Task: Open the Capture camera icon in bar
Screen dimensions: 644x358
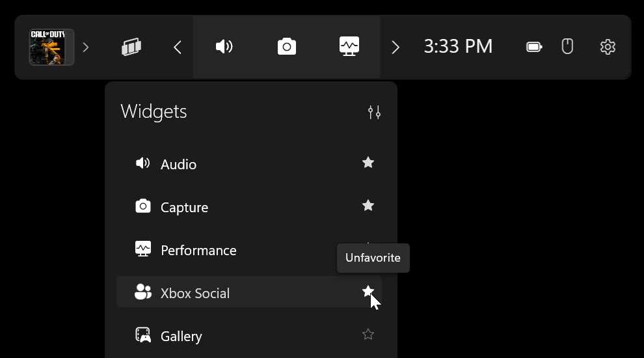Action: click(287, 47)
